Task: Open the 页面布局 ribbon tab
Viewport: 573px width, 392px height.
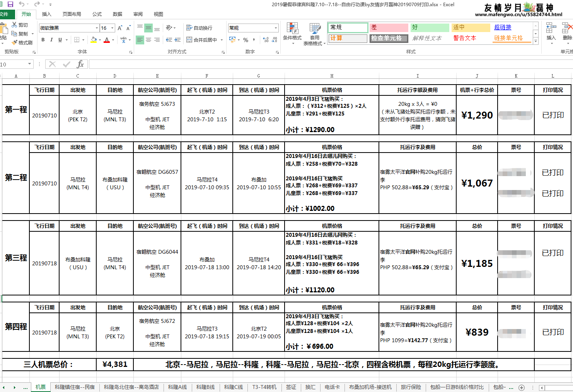Action: 72,14
